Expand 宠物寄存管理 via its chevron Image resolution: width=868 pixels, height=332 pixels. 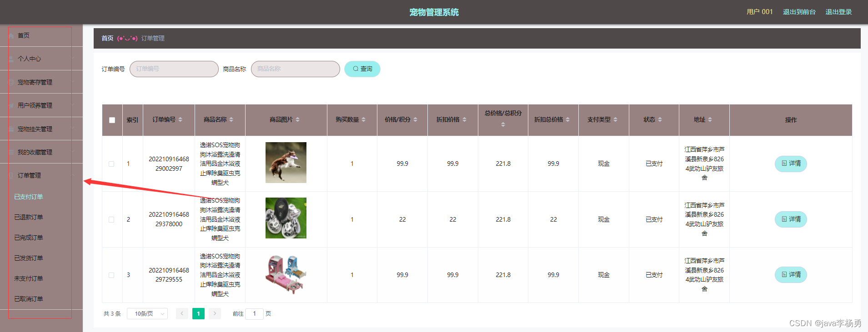click(x=72, y=82)
